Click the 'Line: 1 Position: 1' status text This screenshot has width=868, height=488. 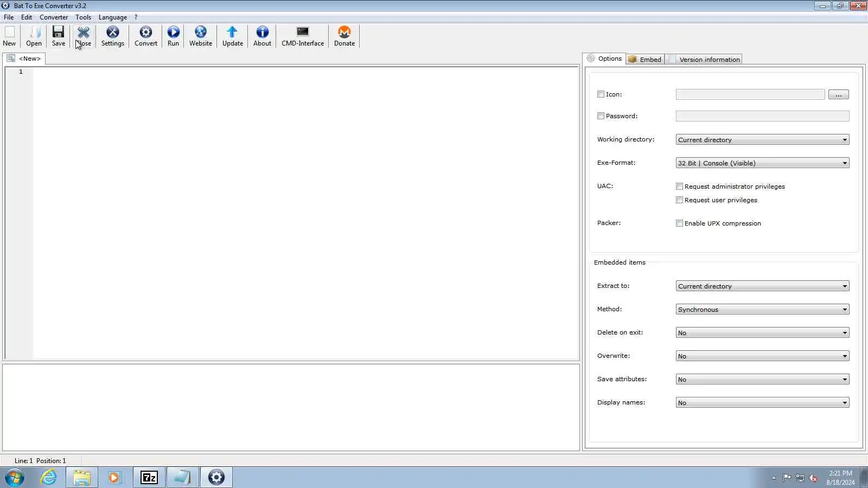point(40,461)
